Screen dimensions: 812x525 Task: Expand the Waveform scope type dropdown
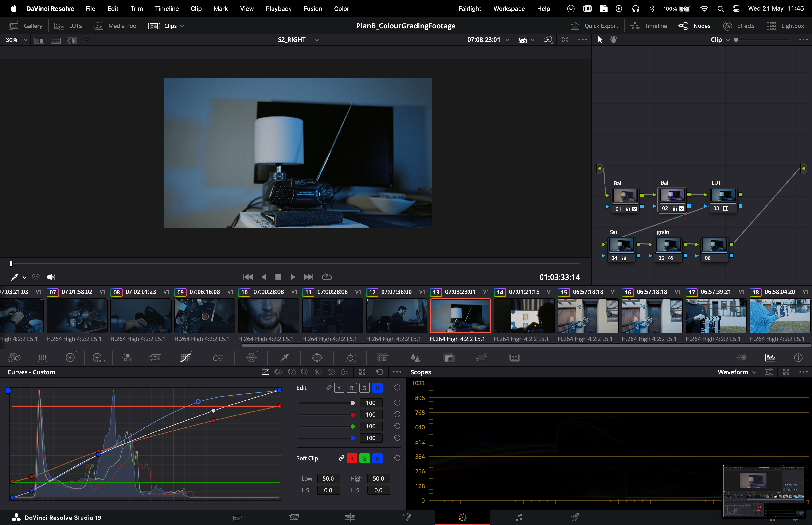pos(737,372)
